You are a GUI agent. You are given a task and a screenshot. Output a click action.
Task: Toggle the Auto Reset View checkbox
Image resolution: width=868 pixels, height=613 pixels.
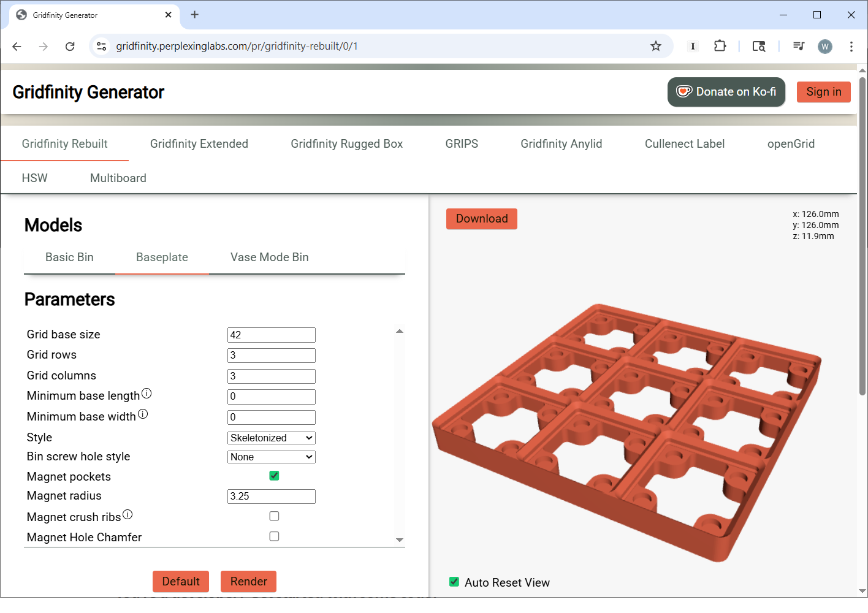pyautogui.click(x=454, y=582)
